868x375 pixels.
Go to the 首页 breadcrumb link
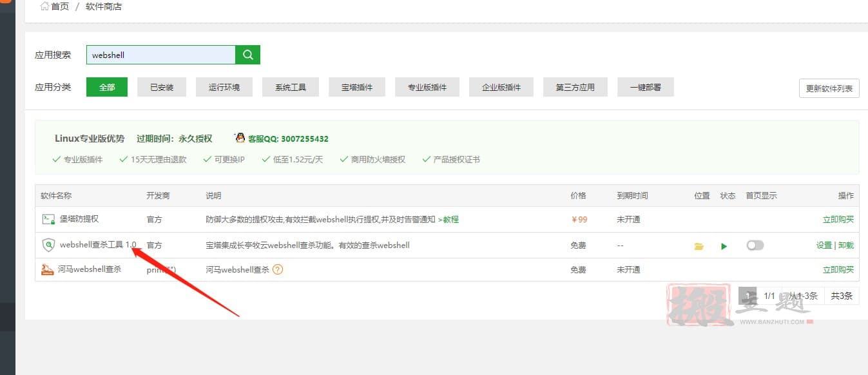click(60, 6)
